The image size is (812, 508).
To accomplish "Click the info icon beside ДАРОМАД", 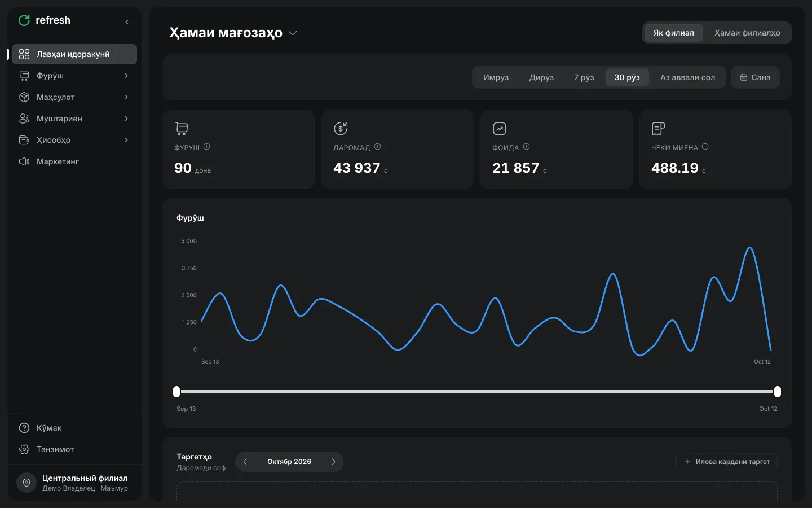I will tap(378, 147).
